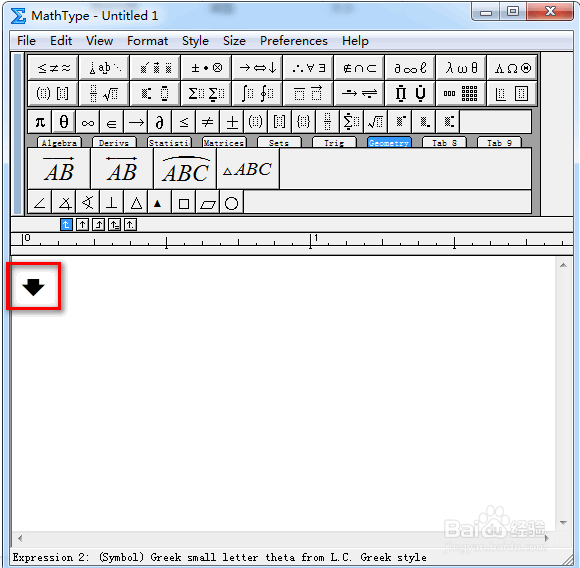
Task: Switch to the Matrices tab
Action: [224, 143]
